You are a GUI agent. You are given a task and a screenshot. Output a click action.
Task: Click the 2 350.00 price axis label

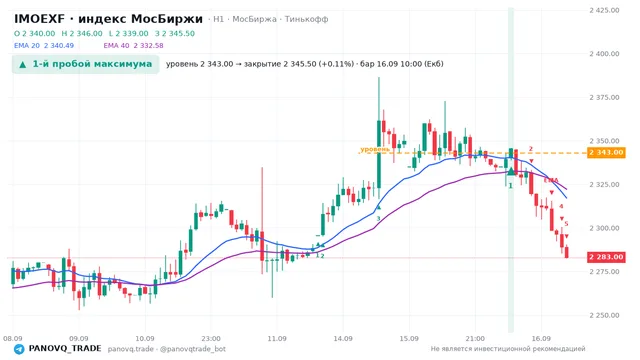pos(604,141)
